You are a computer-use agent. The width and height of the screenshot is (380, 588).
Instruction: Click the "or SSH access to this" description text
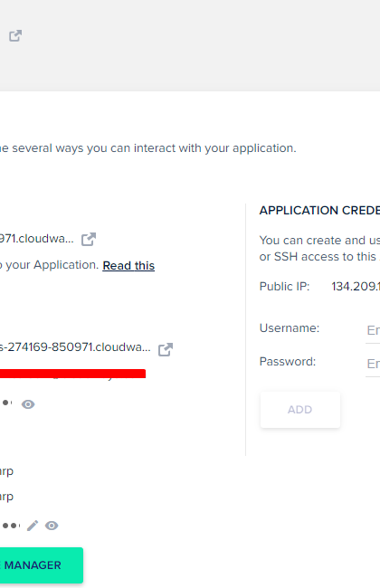point(318,257)
